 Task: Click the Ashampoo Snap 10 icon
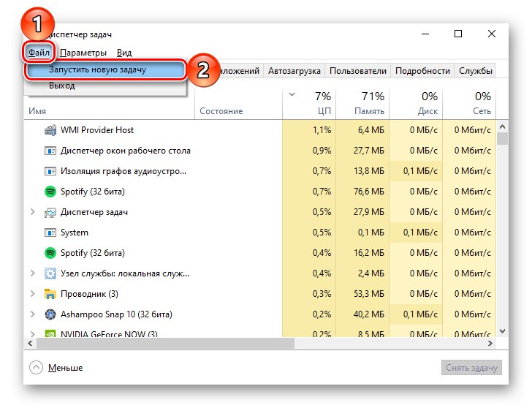tap(50, 314)
